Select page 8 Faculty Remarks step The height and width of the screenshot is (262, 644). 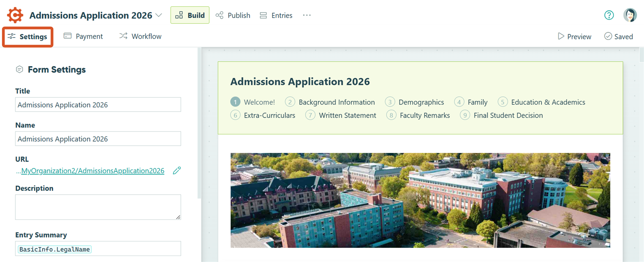click(418, 115)
